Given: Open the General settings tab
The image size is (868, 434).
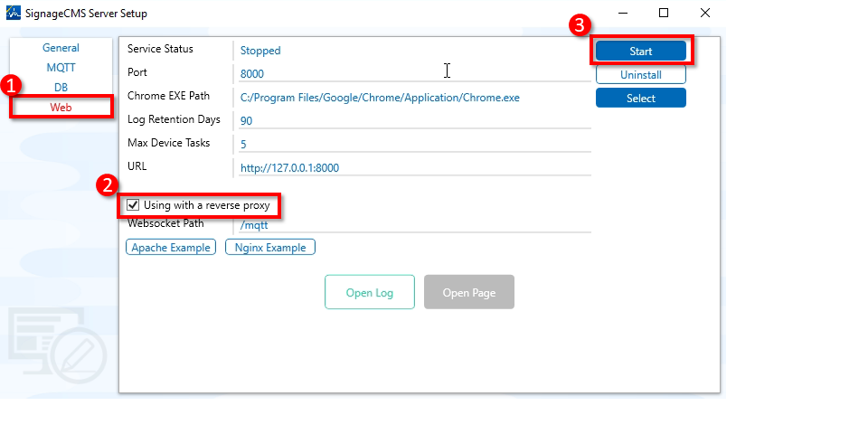Looking at the screenshot, I should pyautogui.click(x=61, y=48).
